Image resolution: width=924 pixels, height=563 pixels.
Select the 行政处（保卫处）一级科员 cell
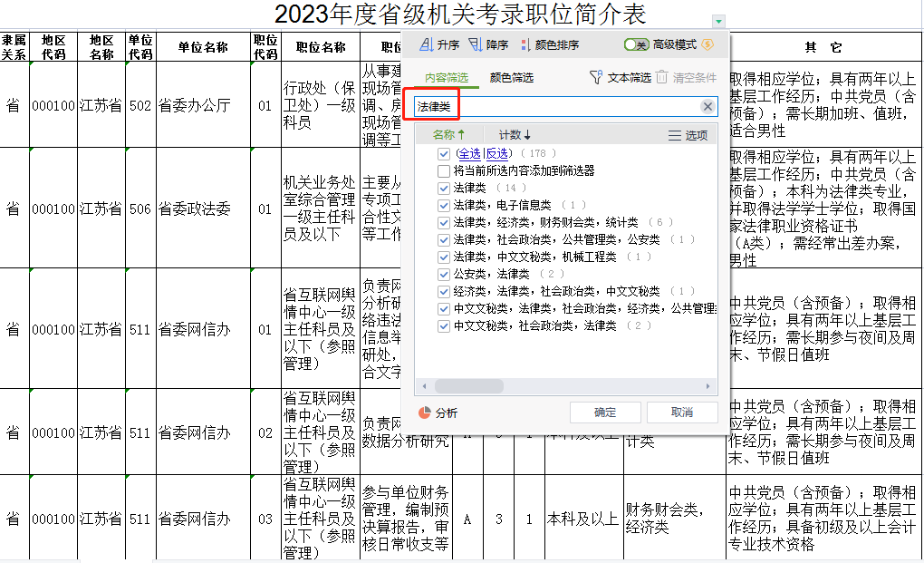click(x=320, y=105)
